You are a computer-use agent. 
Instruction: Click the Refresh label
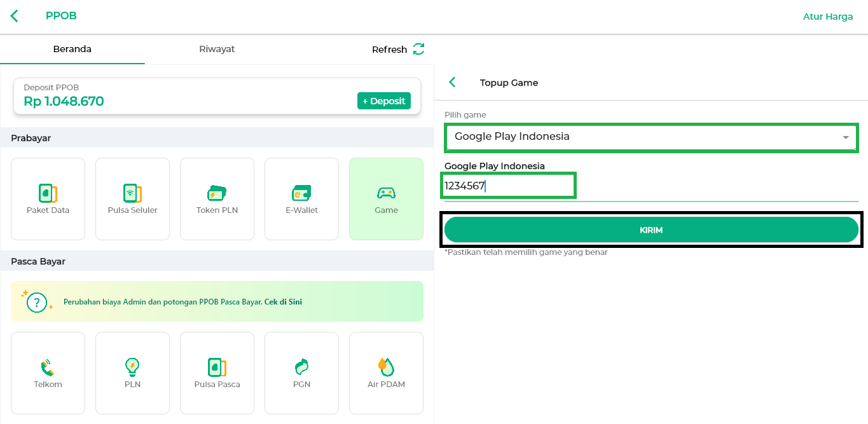pos(389,50)
